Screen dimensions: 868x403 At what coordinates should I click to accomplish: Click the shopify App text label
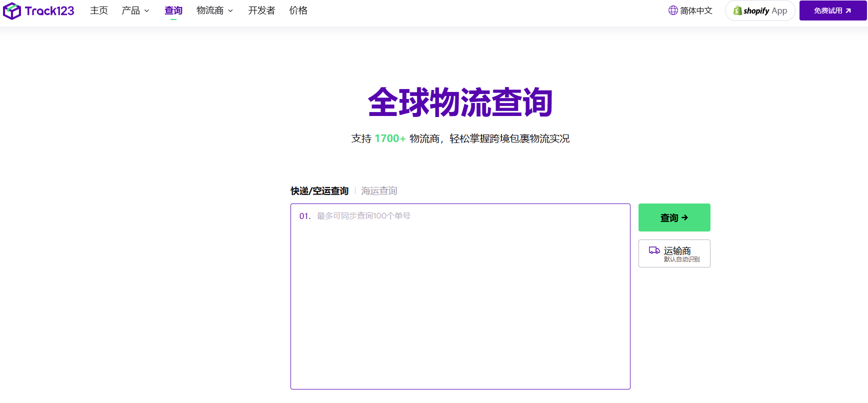point(765,10)
